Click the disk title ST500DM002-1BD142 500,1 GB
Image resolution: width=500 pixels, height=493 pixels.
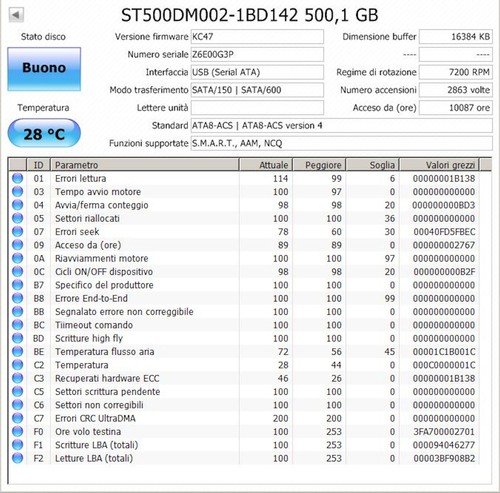tap(249, 15)
